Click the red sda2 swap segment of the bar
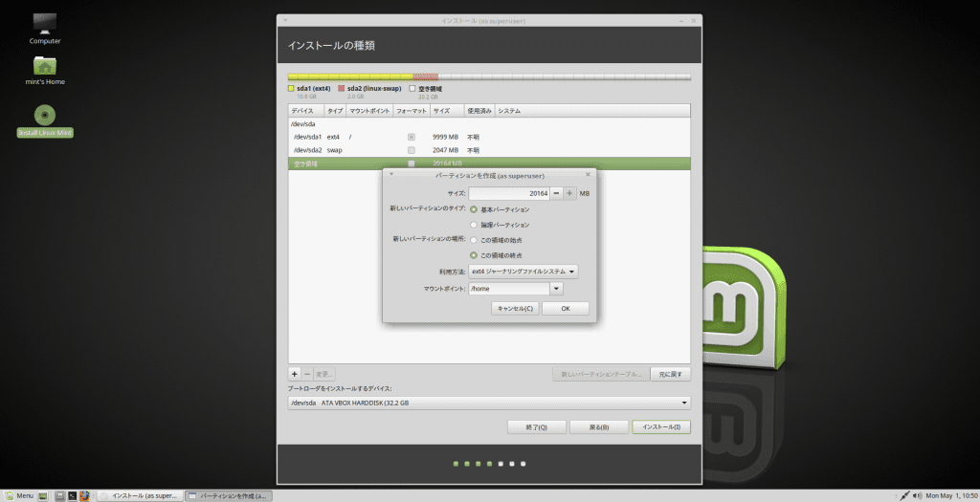Screen dimensions: 980x502 pos(425,76)
